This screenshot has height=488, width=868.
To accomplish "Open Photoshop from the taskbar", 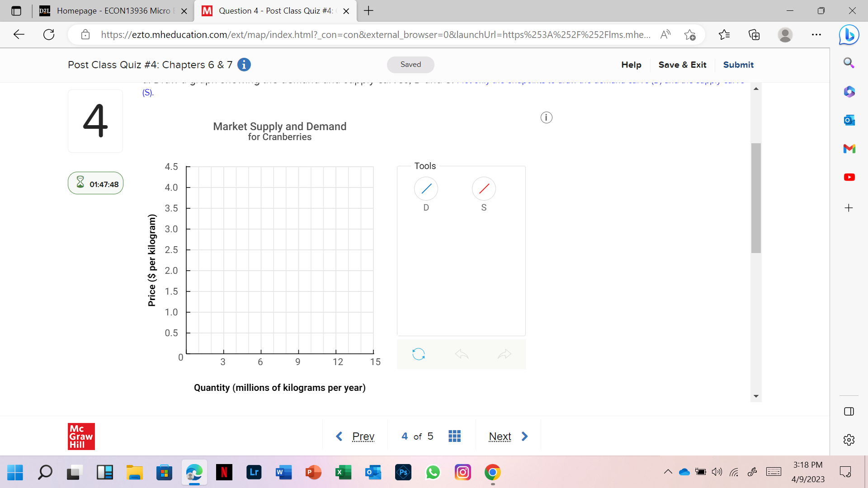I will coord(403,472).
